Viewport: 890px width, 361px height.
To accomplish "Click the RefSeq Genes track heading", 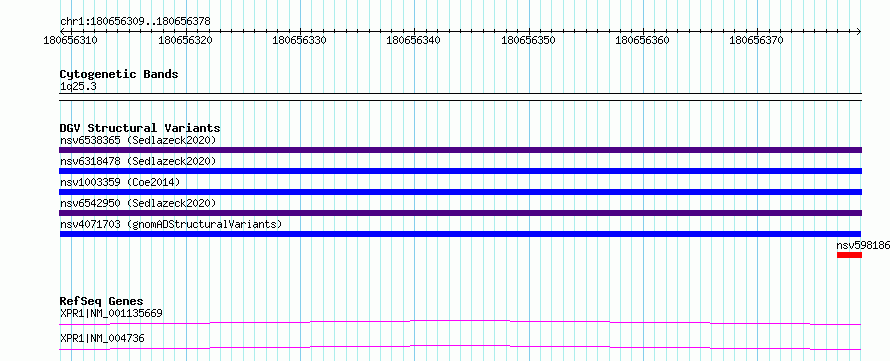I will tap(102, 301).
